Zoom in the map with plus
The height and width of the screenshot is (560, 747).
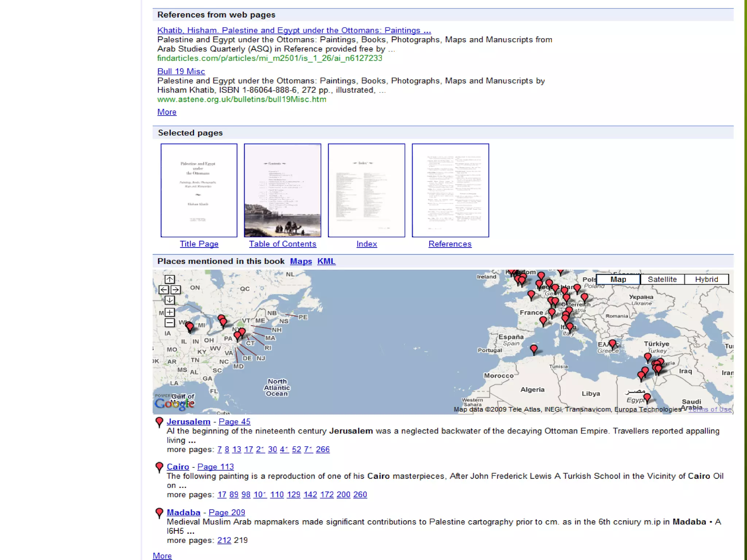tap(169, 312)
